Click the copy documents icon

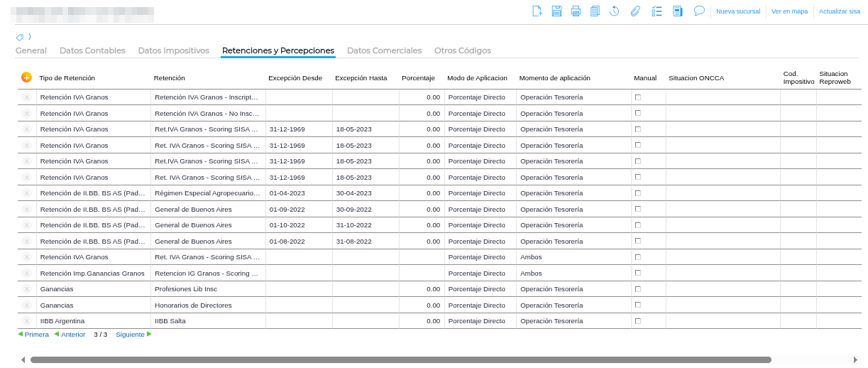(595, 11)
